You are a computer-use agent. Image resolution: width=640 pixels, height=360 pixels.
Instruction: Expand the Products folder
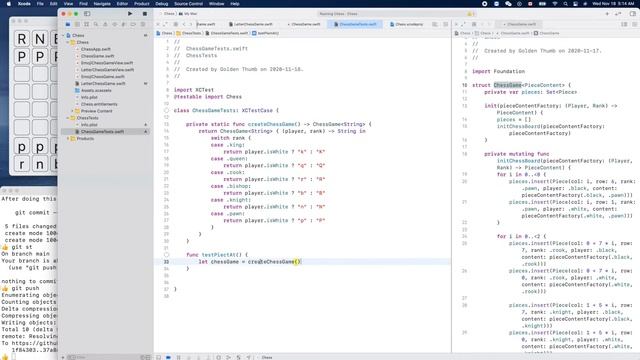tap(68, 139)
